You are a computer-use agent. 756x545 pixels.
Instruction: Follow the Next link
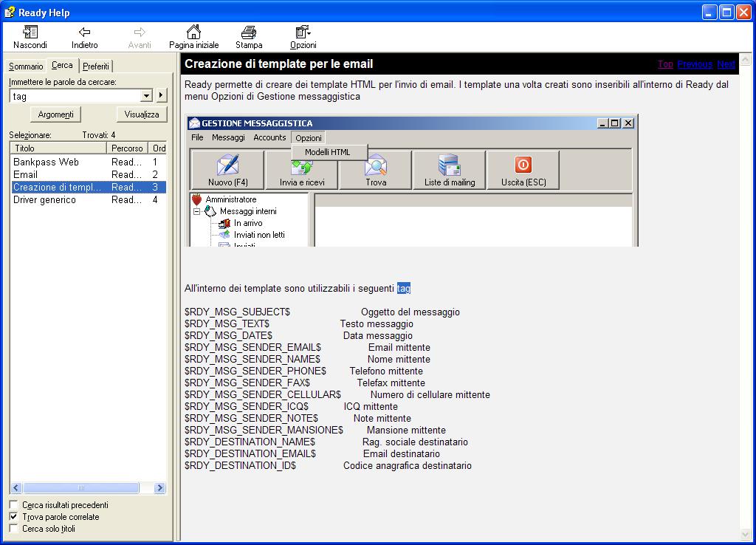pyautogui.click(x=726, y=64)
